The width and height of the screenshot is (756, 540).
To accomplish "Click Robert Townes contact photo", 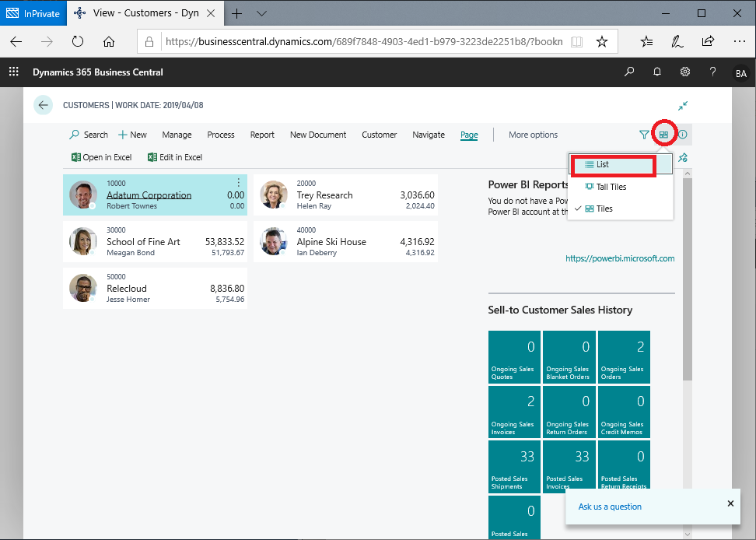I will click(x=83, y=195).
